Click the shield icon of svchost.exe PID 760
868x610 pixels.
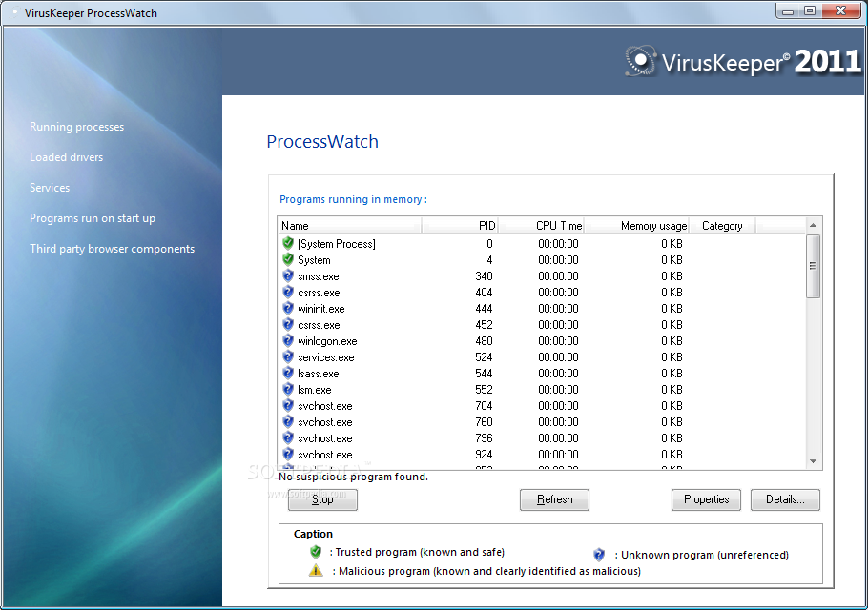[288, 421]
